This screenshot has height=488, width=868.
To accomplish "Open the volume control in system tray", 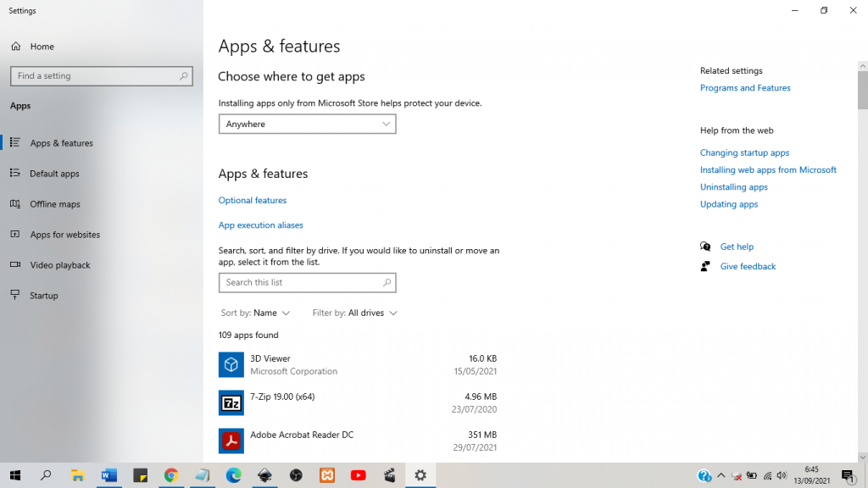I will pos(782,476).
